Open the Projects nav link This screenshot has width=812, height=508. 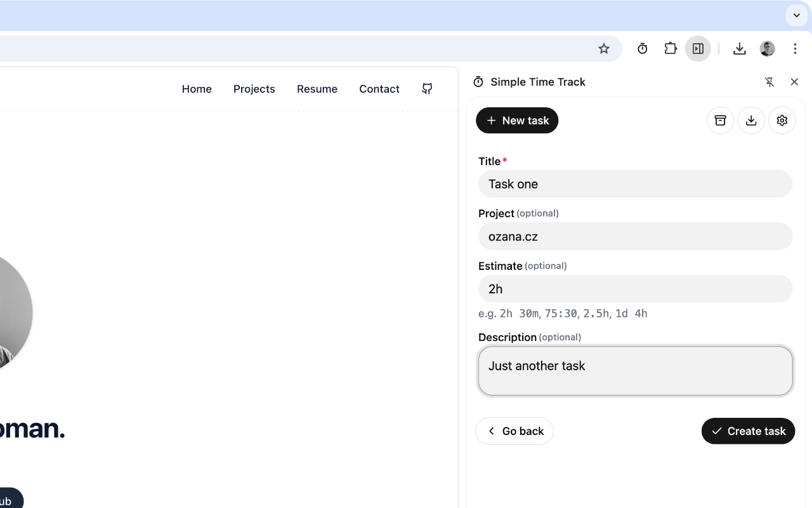click(254, 89)
